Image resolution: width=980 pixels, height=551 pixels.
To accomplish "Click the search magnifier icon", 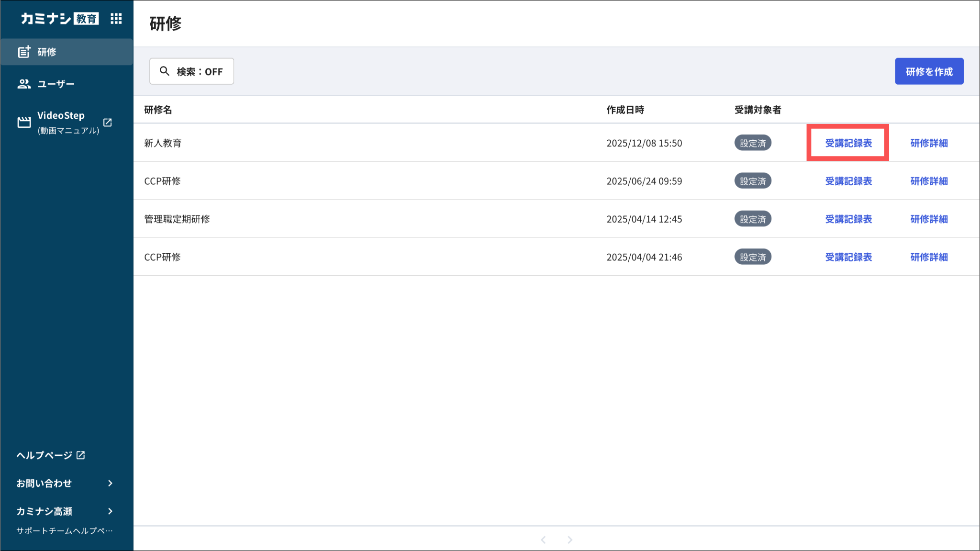I will pyautogui.click(x=165, y=71).
